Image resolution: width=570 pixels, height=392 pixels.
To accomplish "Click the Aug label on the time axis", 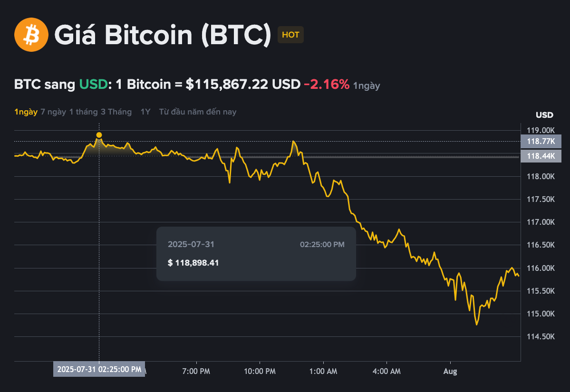I will (x=450, y=371).
